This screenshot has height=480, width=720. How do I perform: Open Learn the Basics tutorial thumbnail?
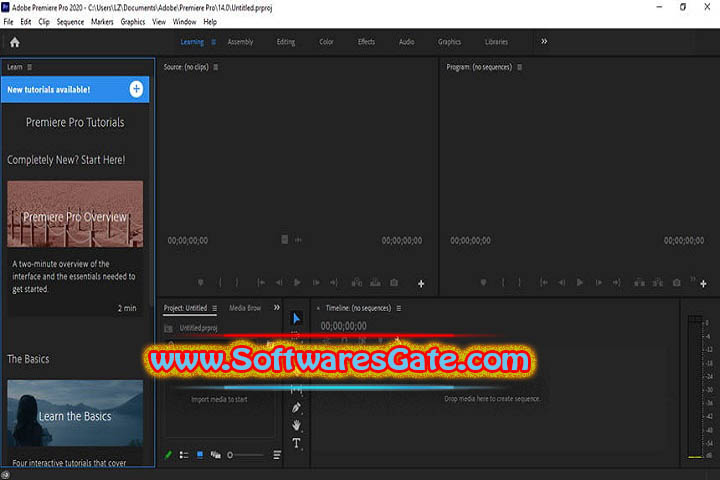click(75, 413)
